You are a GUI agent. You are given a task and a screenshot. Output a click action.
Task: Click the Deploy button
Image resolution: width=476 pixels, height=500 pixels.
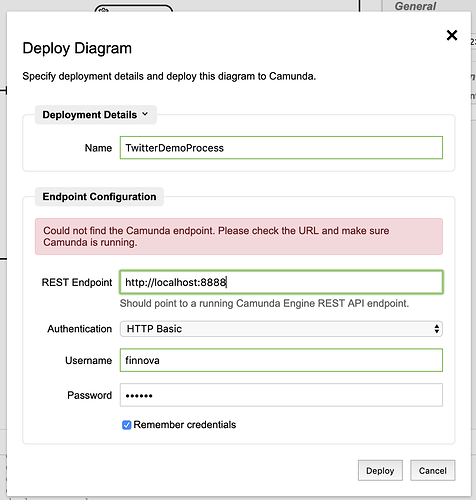click(x=380, y=470)
